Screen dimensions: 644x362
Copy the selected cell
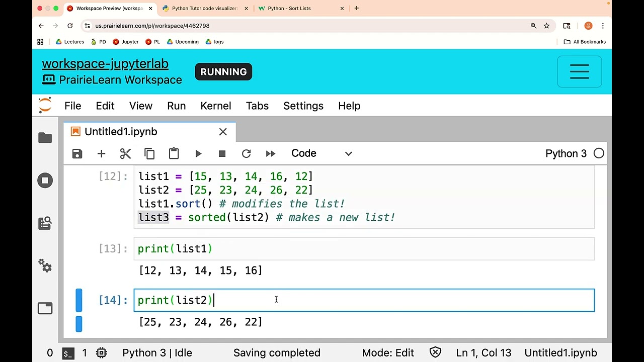pyautogui.click(x=149, y=153)
